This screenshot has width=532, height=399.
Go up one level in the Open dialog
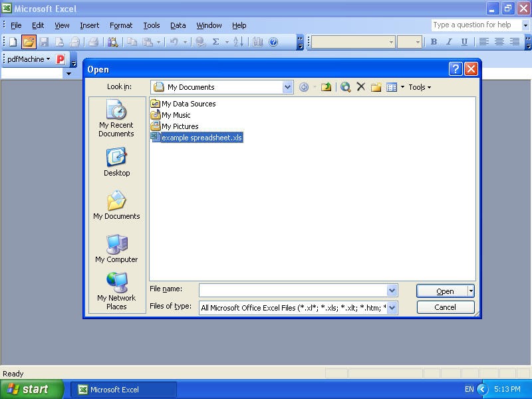click(x=327, y=86)
